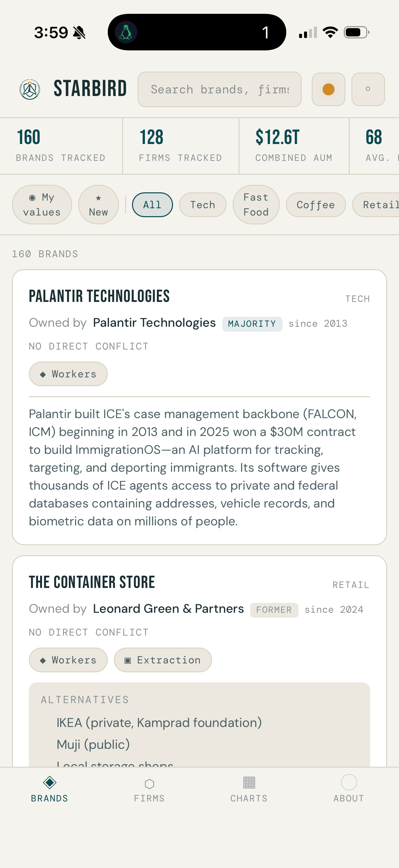Toggle the New brands filter

(98, 205)
